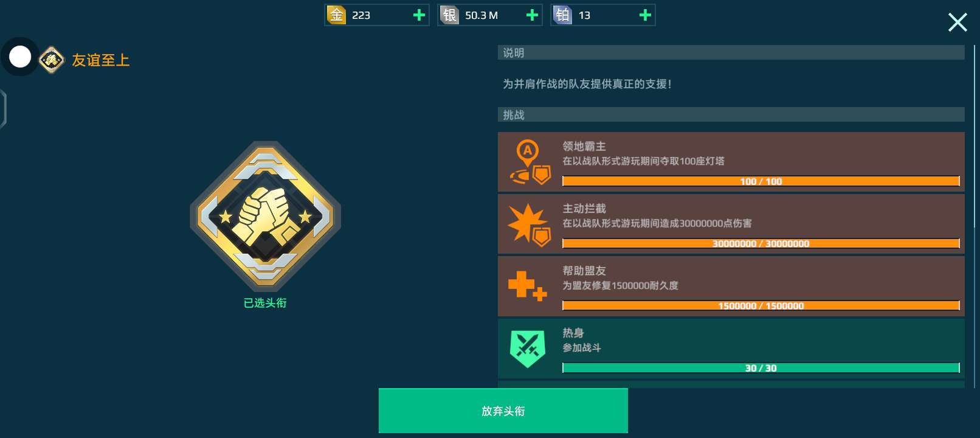
Task: Tap the white round back button
Action: click(20, 57)
